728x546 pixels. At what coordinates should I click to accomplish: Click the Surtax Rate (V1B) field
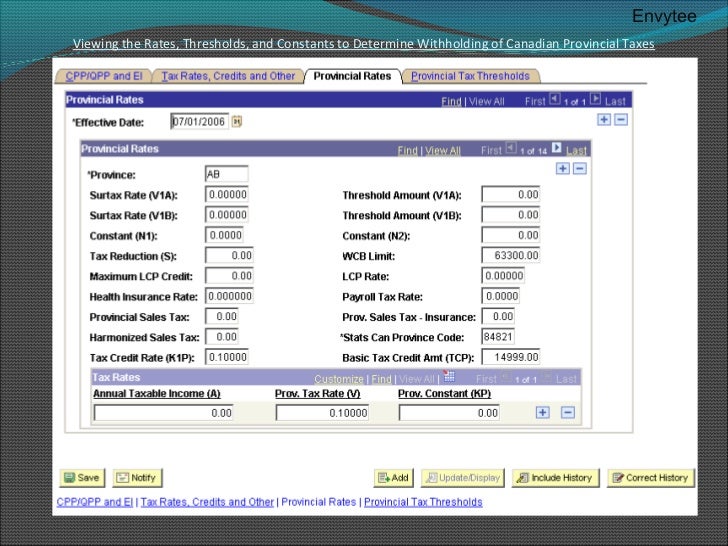pos(227,215)
